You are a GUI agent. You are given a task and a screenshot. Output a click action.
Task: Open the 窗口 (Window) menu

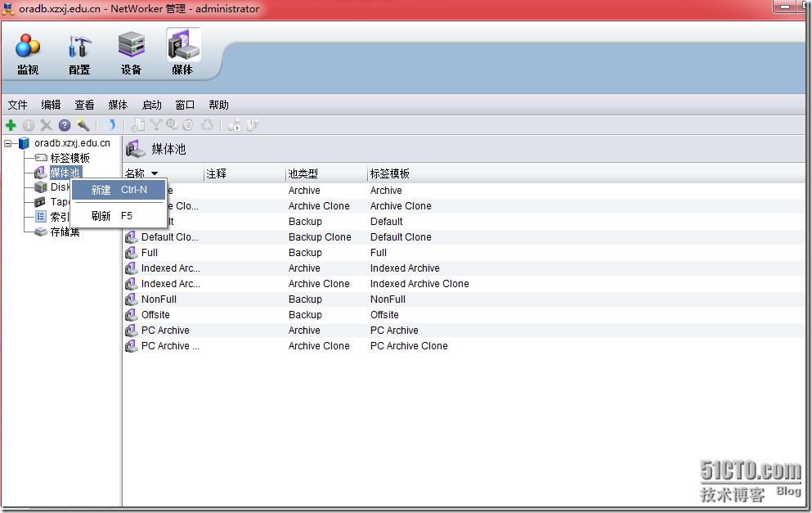185,106
